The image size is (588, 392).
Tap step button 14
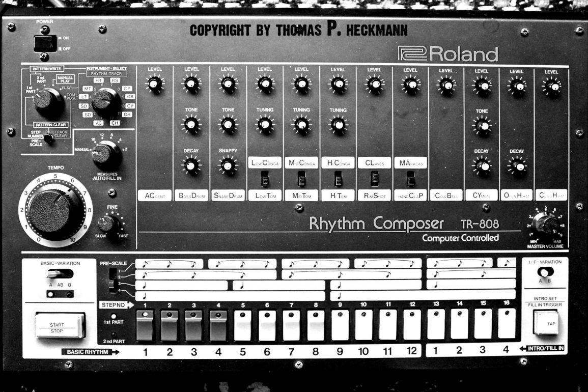[460, 324]
